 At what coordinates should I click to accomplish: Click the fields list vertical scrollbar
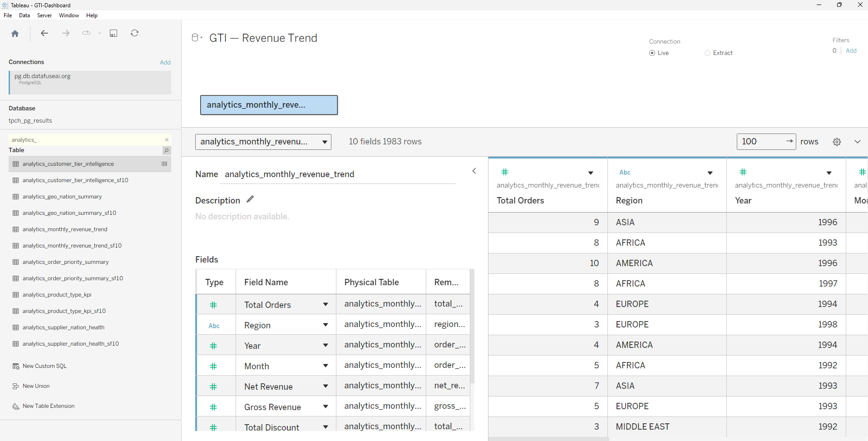(x=472, y=327)
